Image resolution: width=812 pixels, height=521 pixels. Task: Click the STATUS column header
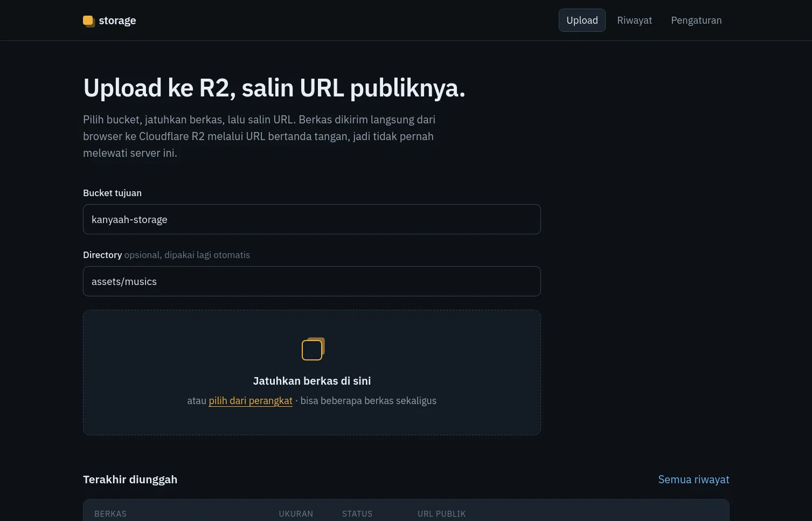[x=357, y=514]
